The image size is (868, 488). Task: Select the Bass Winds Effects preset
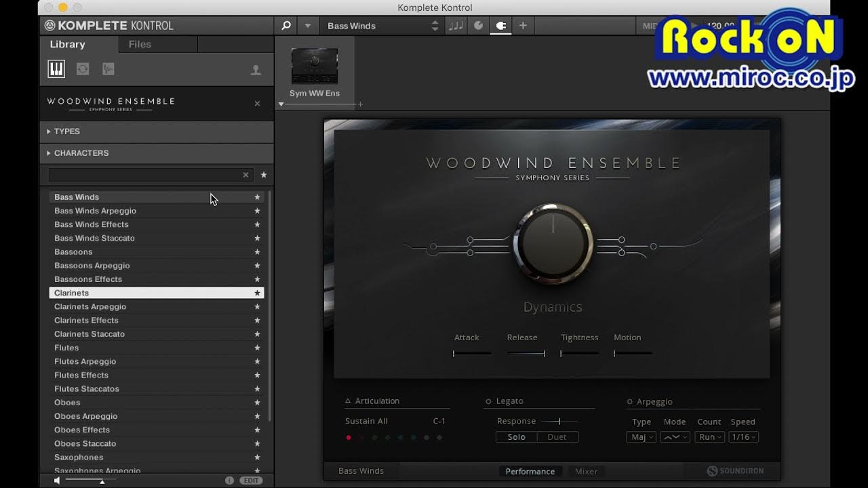[157, 224]
